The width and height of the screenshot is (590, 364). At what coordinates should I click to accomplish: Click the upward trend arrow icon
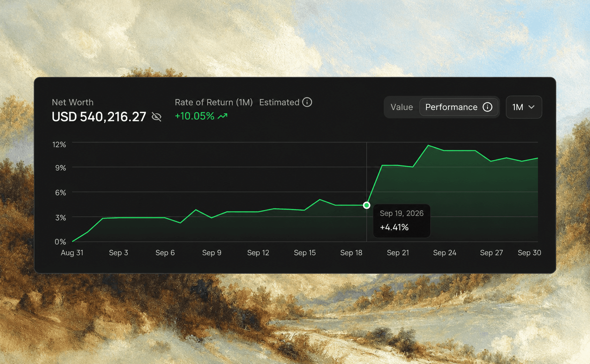click(x=223, y=116)
